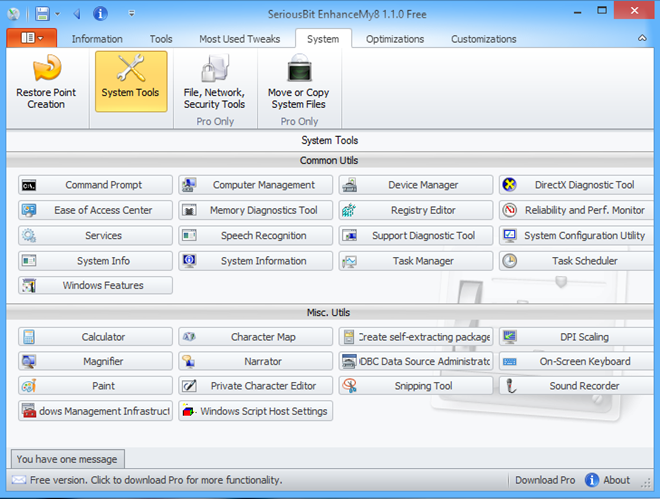Click Free version download Pro message
This screenshot has height=499, width=660.
(x=156, y=480)
